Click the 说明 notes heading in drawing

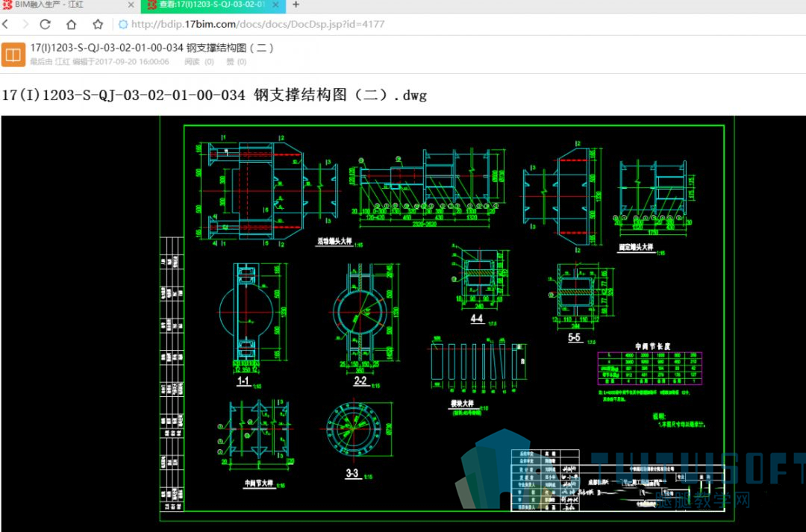click(x=659, y=416)
